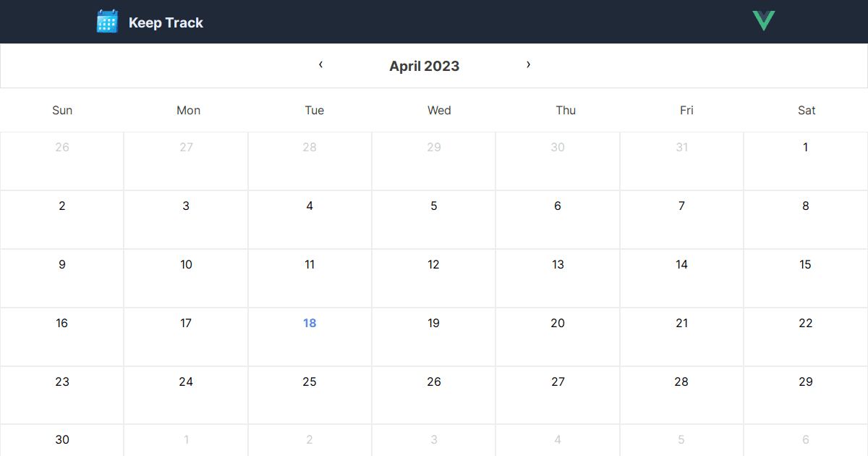Open the greyed March 28 day cell
868x456 pixels.
click(310, 161)
